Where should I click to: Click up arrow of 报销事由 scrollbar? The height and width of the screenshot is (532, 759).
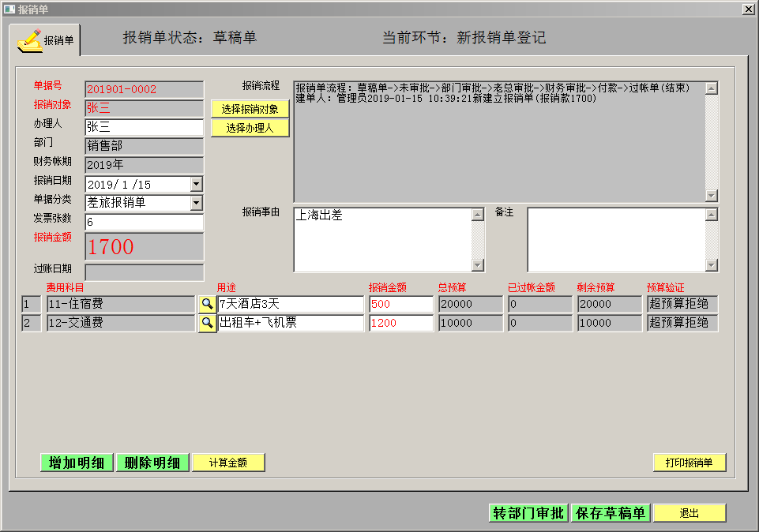478,214
